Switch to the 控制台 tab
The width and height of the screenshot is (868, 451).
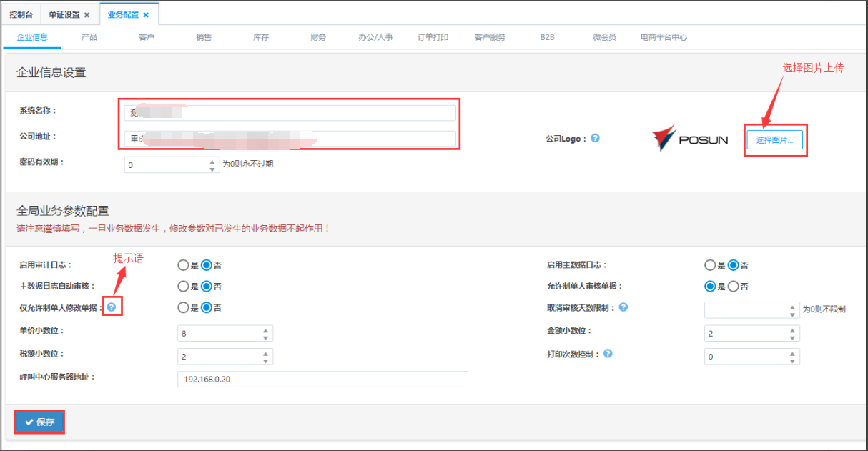click(21, 14)
